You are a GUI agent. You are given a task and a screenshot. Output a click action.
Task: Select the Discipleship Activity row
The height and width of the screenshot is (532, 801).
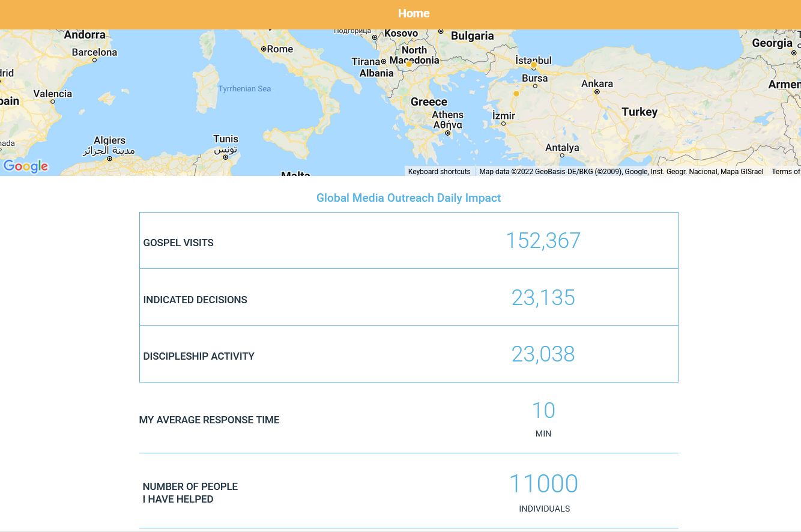tap(408, 354)
